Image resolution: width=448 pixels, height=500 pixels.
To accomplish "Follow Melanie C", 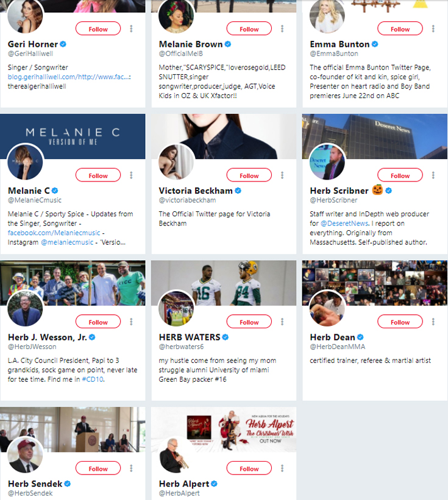I will pos(98,175).
